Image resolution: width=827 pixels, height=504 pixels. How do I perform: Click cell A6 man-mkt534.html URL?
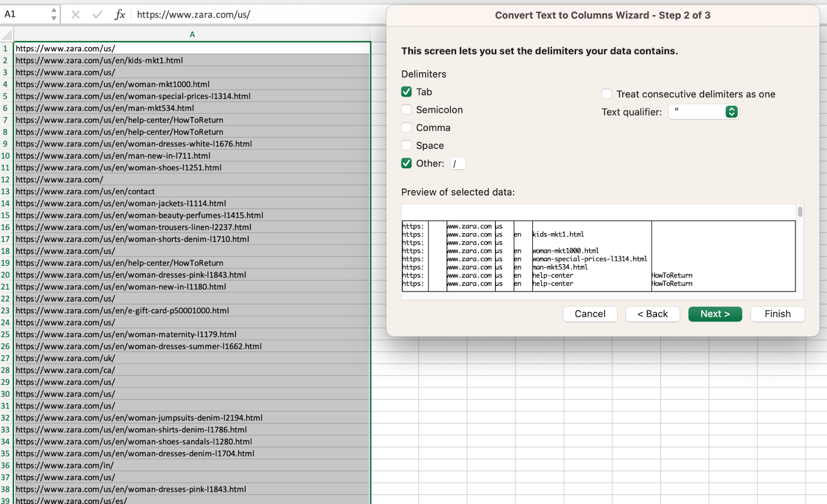coord(192,108)
